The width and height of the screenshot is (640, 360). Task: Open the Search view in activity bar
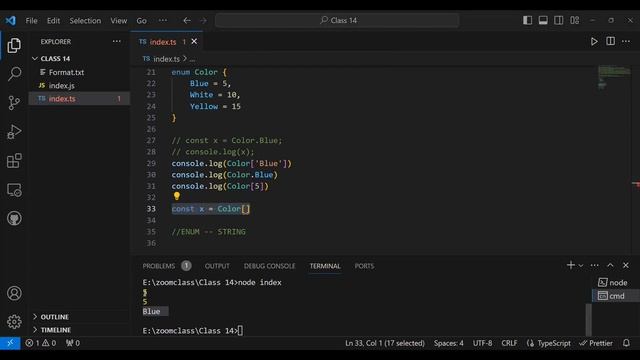14,74
